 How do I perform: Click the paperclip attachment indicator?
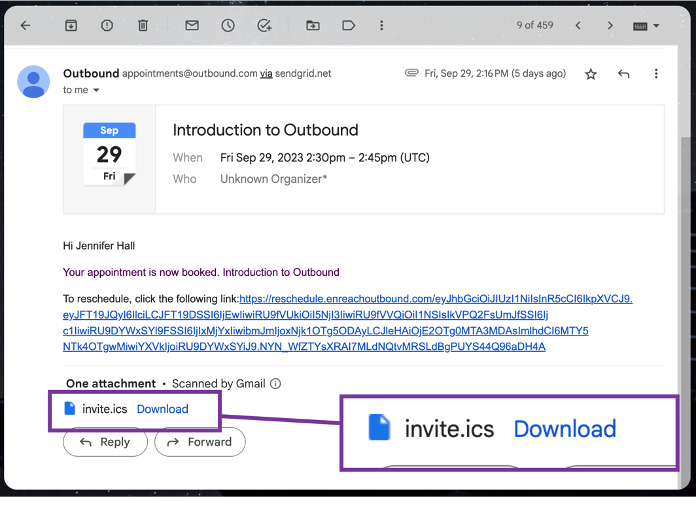411,73
